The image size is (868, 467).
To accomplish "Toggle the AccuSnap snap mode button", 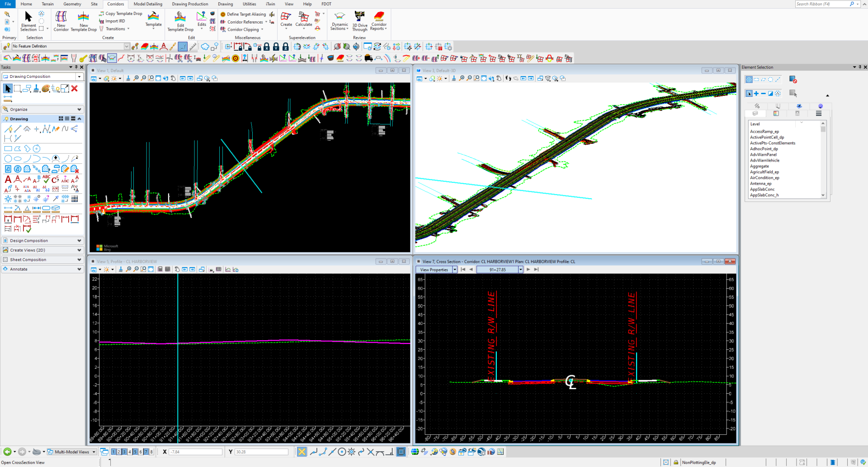I will click(x=302, y=452).
